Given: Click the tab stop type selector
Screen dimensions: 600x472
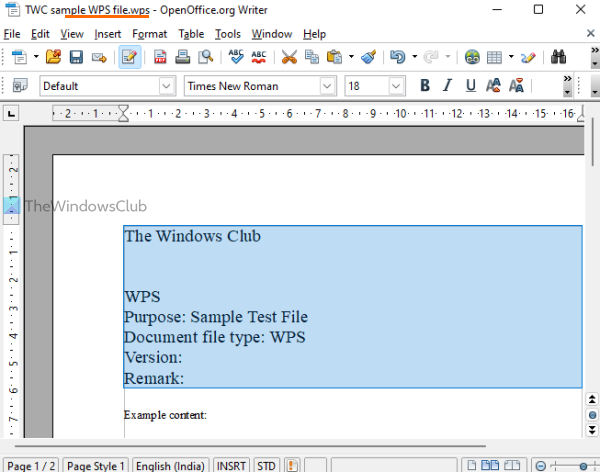Looking at the screenshot, I should [11, 113].
